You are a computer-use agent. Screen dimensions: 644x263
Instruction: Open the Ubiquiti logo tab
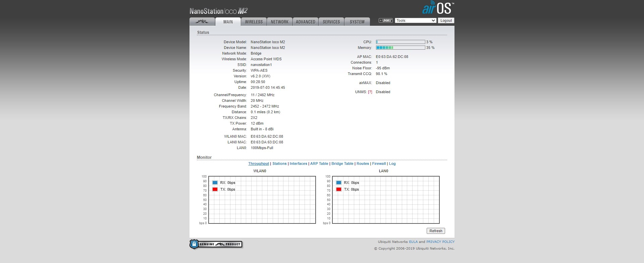[202, 22]
